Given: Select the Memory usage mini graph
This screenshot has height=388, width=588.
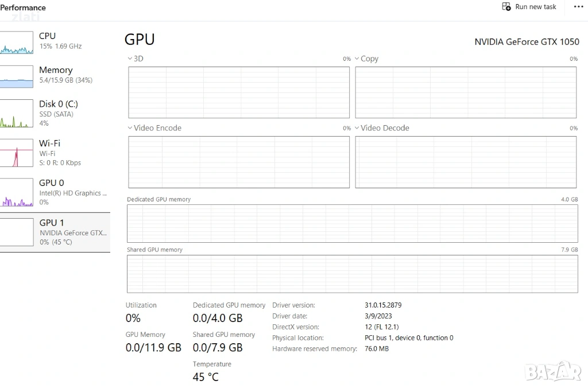Looking at the screenshot, I should 17,76.
